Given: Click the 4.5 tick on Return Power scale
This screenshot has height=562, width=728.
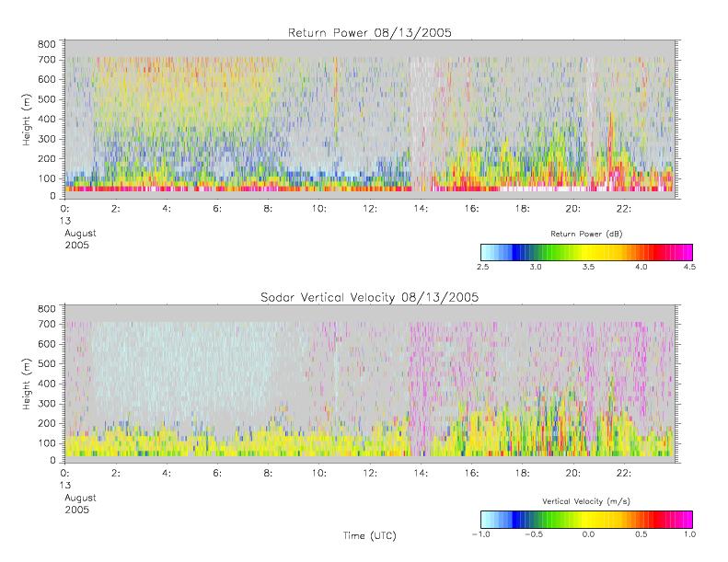Looking at the screenshot, I should (x=689, y=267).
